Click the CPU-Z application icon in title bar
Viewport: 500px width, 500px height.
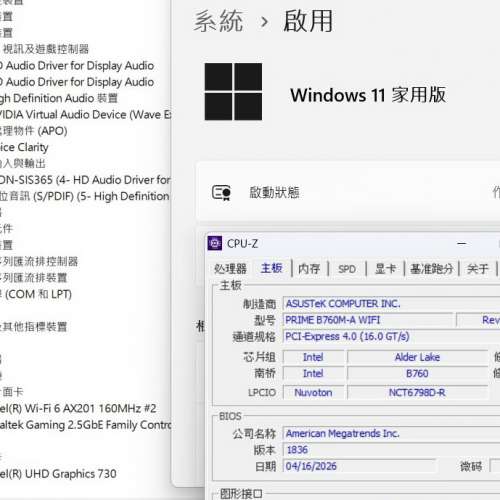(x=215, y=243)
